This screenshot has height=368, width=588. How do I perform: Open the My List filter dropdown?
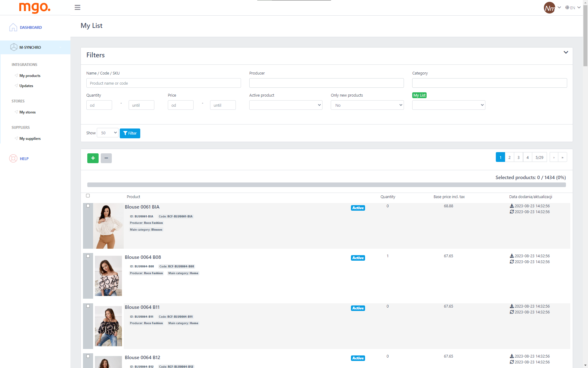coord(449,105)
